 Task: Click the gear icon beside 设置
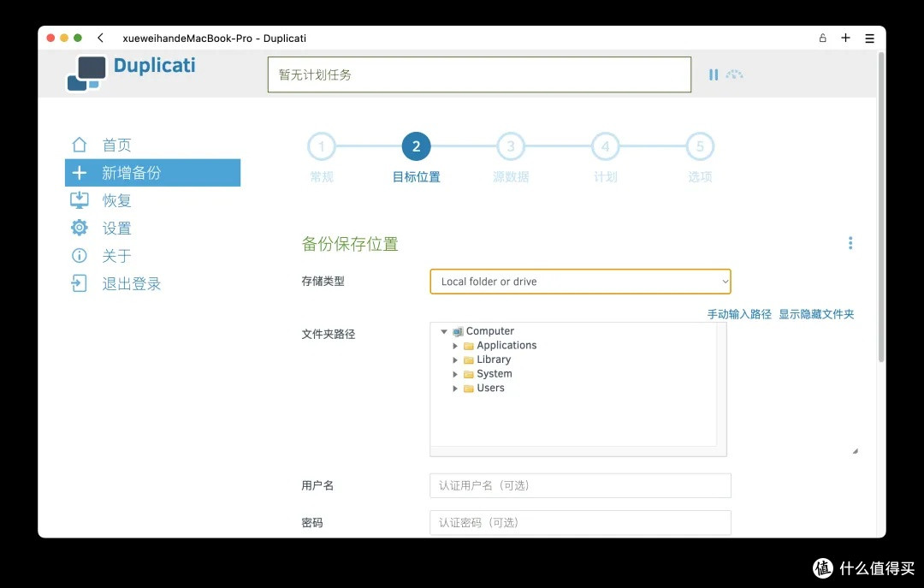(79, 228)
